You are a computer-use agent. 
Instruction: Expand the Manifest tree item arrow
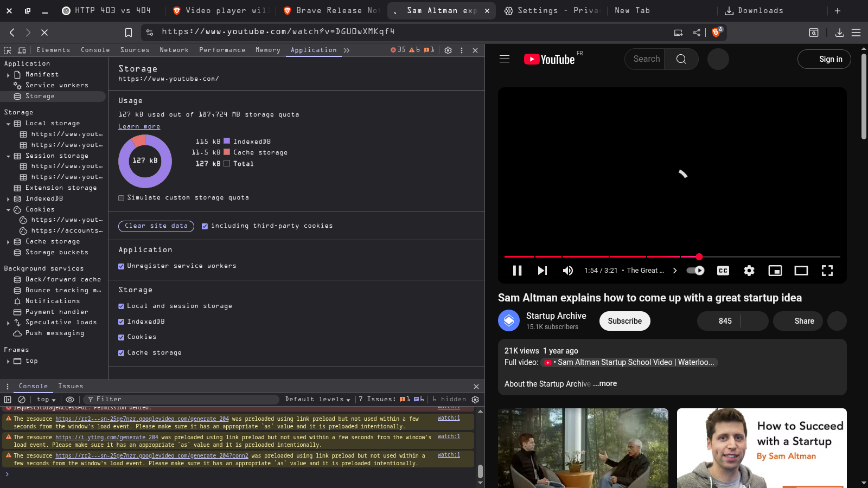[8, 75]
